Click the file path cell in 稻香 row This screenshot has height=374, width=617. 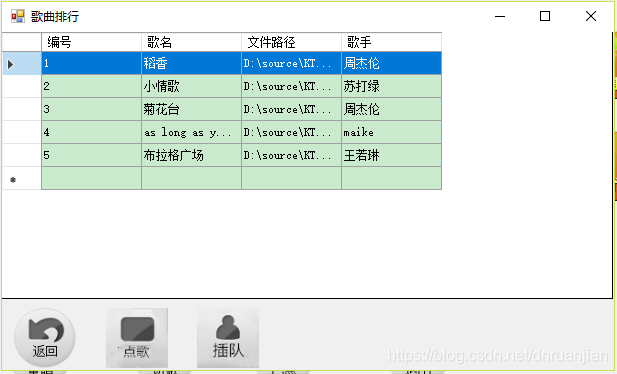291,63
